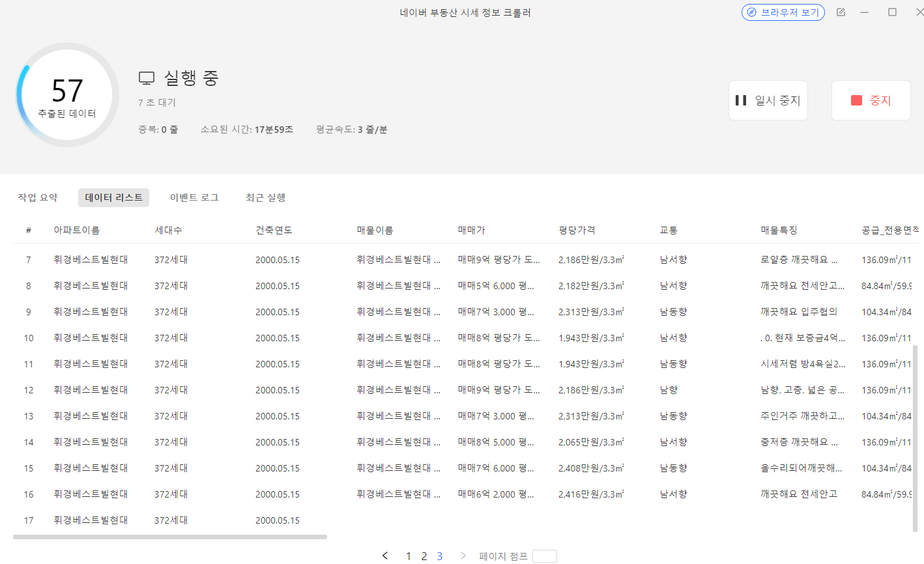Screen dimensions: 924x564
Task: Click the 매매가 column header
Action: pos(471,230)
